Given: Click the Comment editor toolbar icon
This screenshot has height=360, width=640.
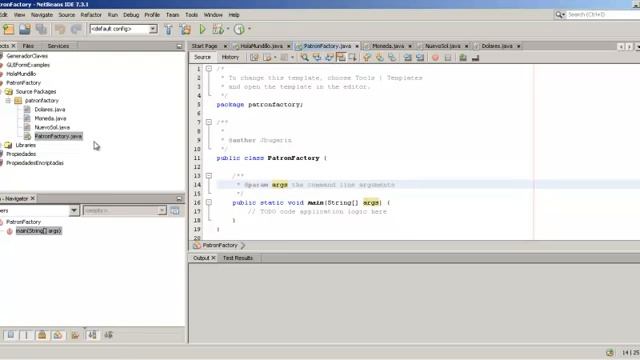Looking at the screenshot, I should [463, 58].
